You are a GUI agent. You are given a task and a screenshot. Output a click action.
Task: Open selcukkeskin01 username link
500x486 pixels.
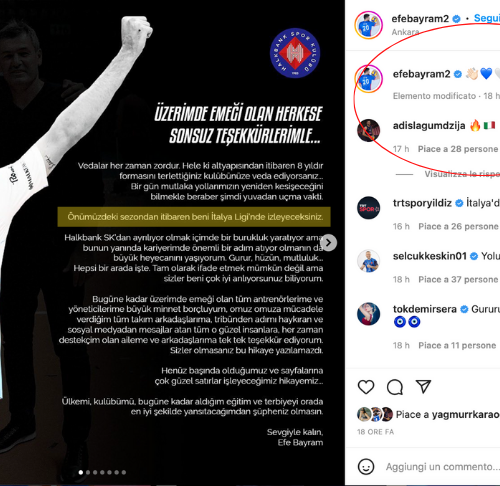[430, 256]
